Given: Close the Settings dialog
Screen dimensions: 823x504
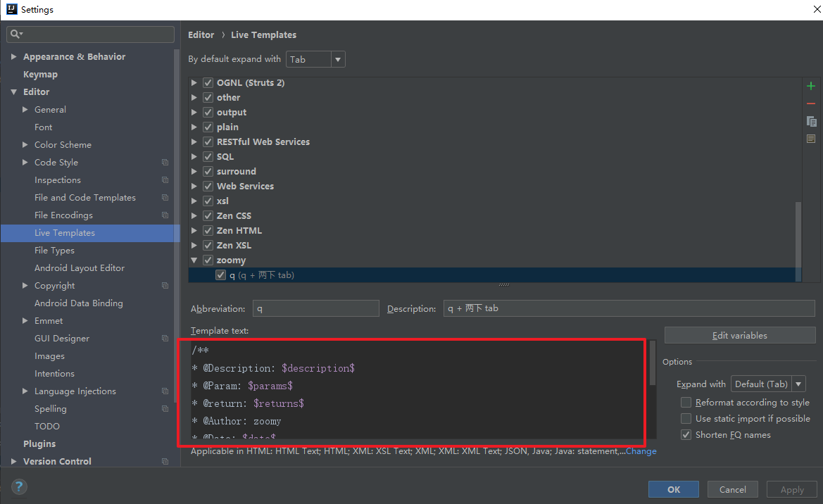Looking at the screenshot, I should pos(817,9).
